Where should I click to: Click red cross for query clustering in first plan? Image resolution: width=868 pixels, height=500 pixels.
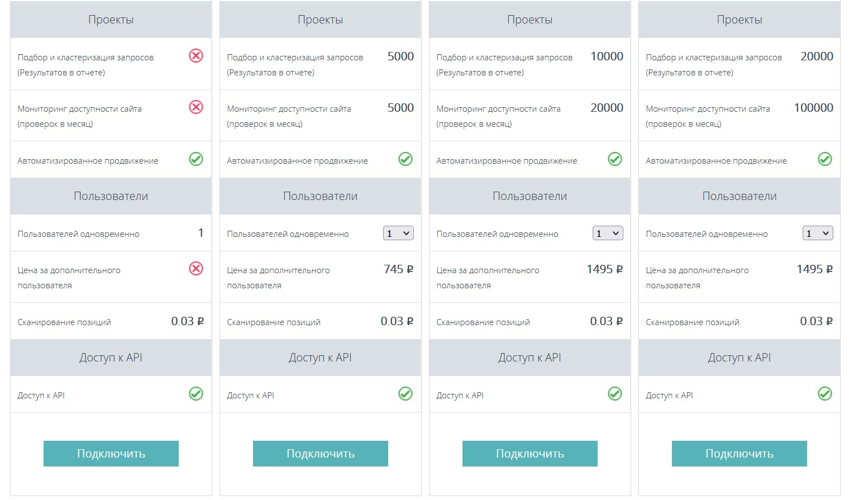[196, 56]
